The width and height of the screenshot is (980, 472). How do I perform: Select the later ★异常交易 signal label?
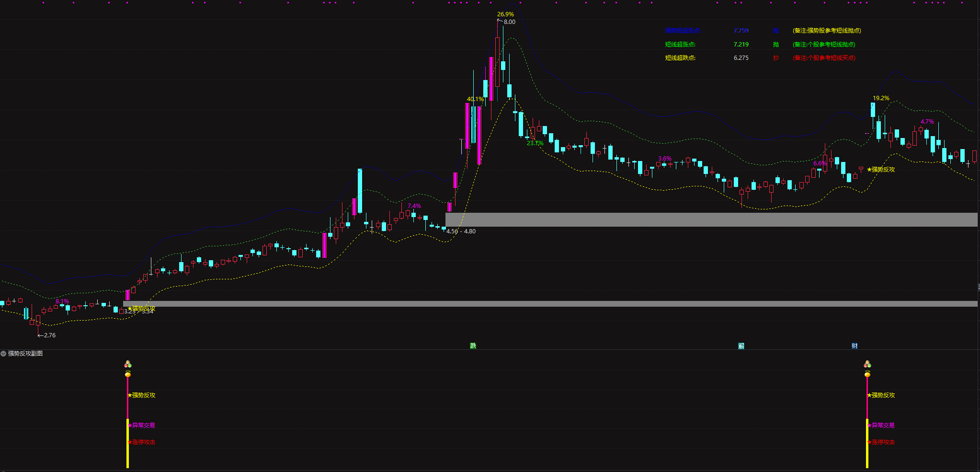[x=883, y=426]
